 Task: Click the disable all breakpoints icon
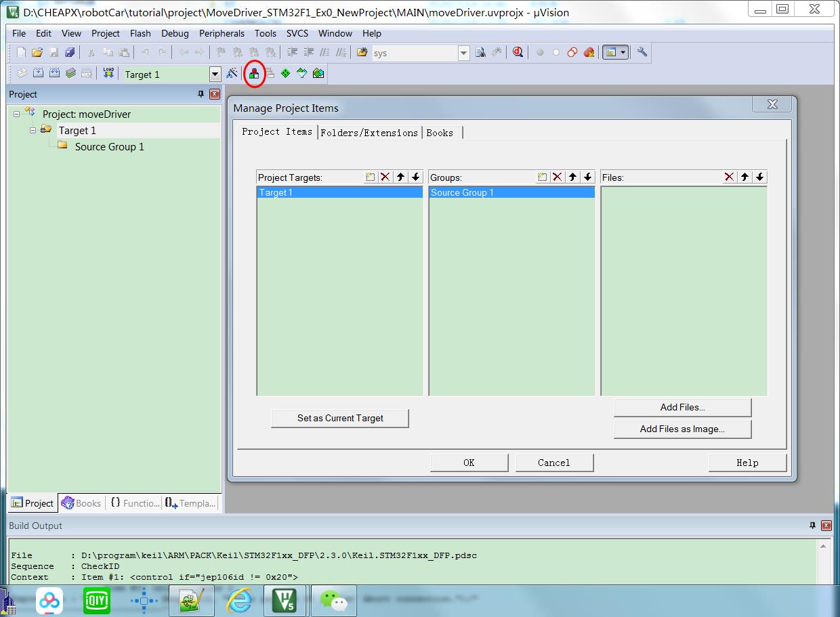pyautogui.click(x=572, y=52)
